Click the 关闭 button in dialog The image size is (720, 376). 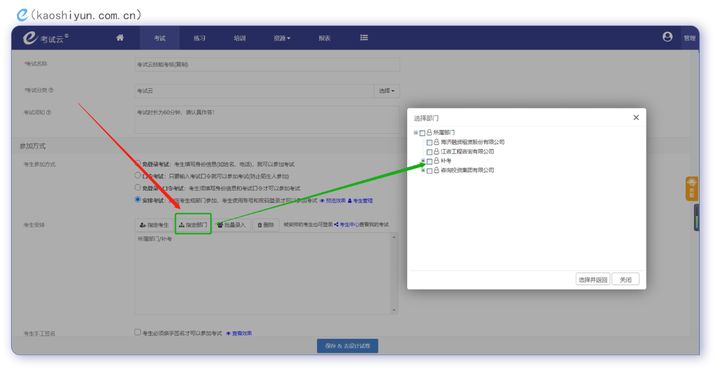point(625,279)
